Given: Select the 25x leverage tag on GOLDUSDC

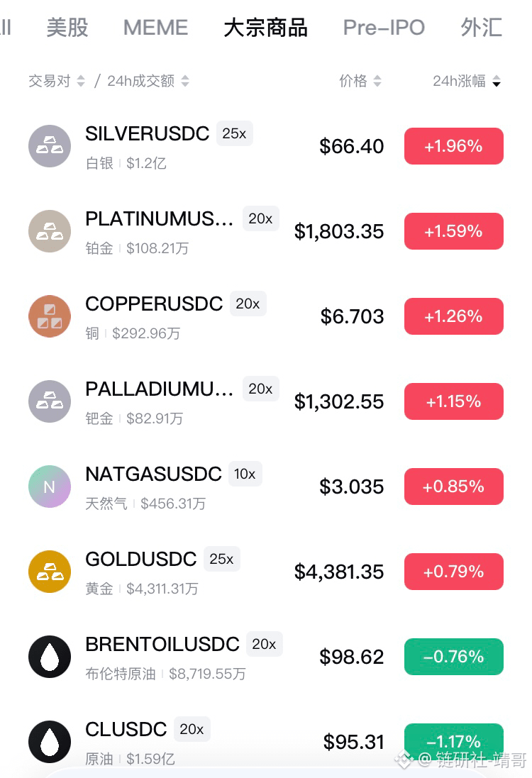Looking at the screenshot, I should click(x=222, y=559).
